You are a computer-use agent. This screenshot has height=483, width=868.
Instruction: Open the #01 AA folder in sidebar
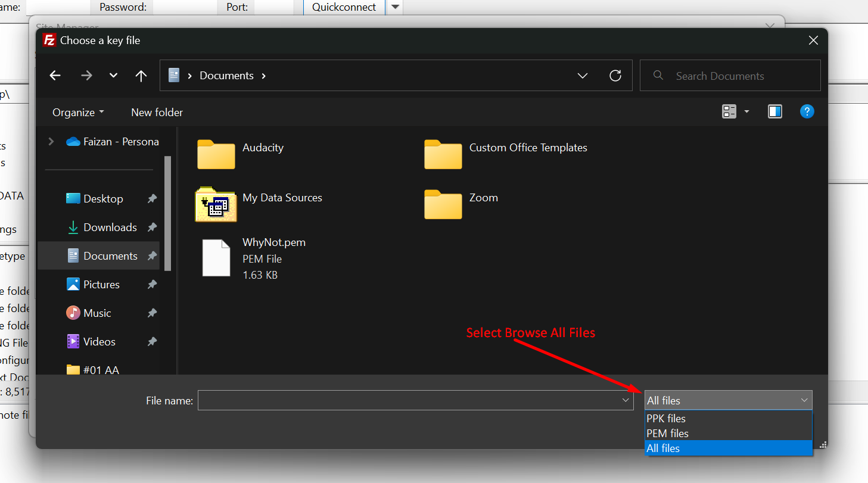[x=93, y=370]
